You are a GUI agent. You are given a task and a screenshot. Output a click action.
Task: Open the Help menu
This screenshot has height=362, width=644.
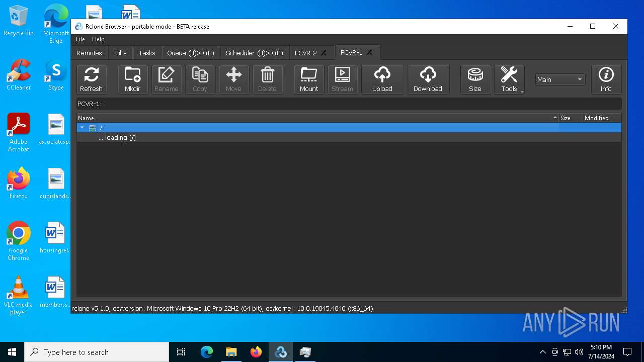pyautogui.click(x=98, y=39)
